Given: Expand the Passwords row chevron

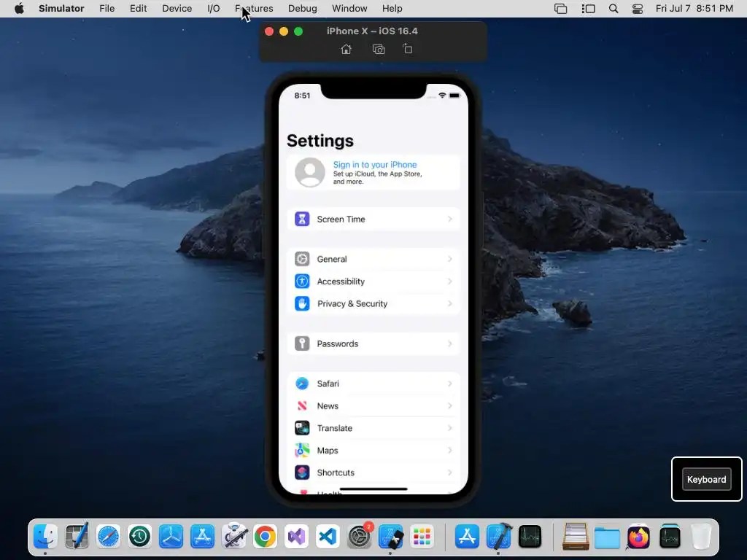Looking at the screenshot, I should [449, 343].
